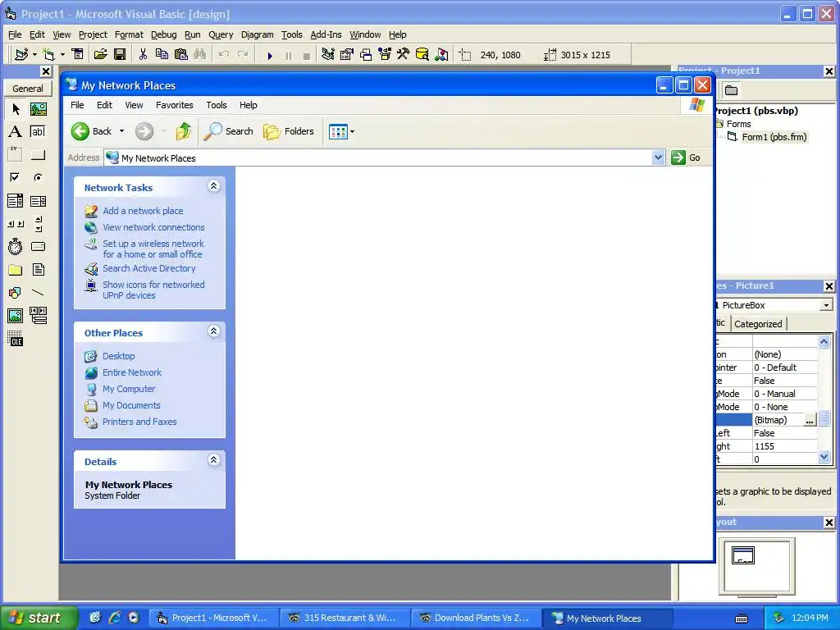Image resolution: width=840 pixels, height=630 pixels.
Task: Open the Object Browser toolbar icon
Action: click(x=385, y=55)
